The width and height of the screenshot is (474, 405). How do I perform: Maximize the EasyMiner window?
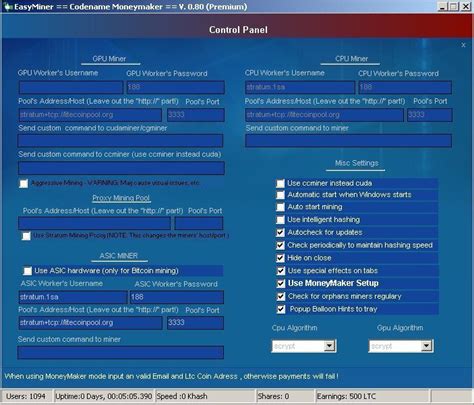pyautogui.click(x=454, y=7)
